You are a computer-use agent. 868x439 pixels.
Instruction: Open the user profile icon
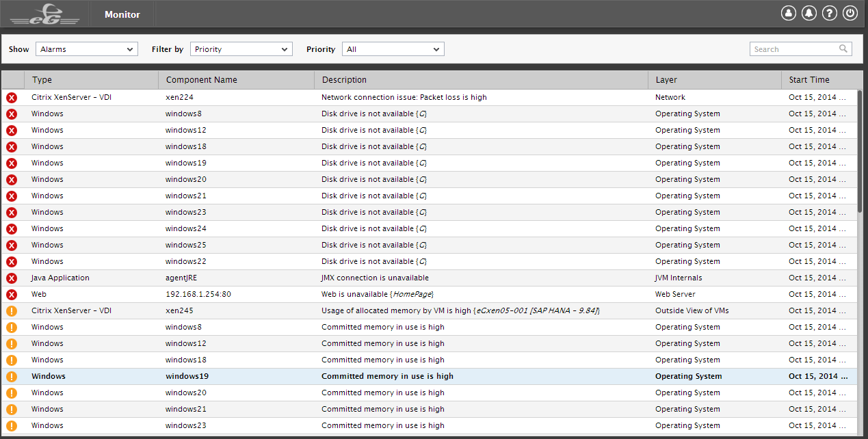click(789, 13)
